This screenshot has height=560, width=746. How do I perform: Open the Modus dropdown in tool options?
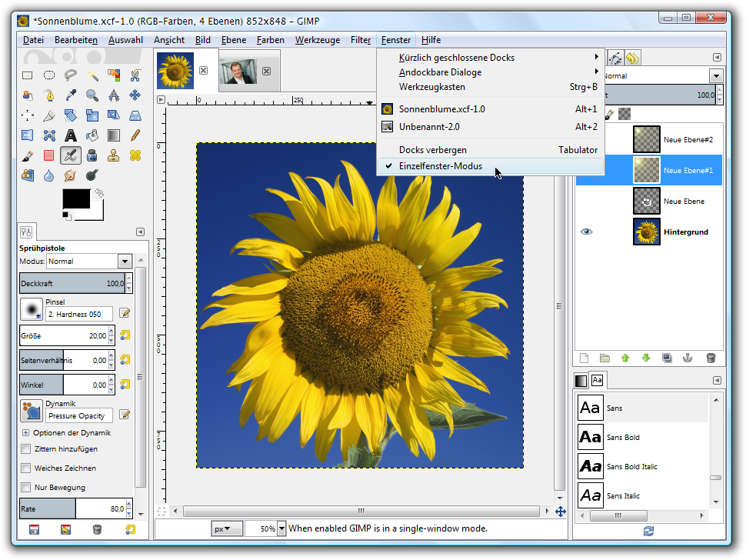[x=125, y=262]
